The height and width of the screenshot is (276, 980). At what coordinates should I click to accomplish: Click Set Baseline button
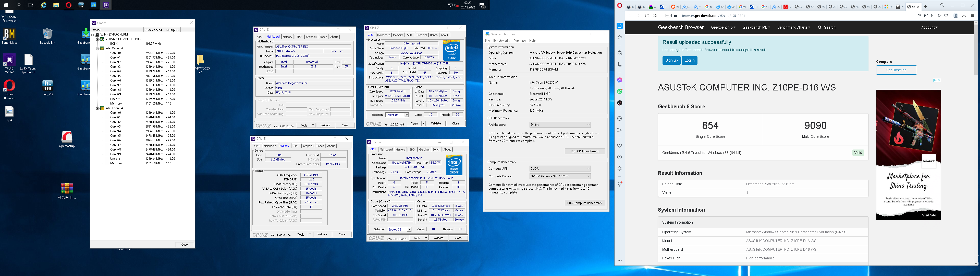[x=896, y=70]
